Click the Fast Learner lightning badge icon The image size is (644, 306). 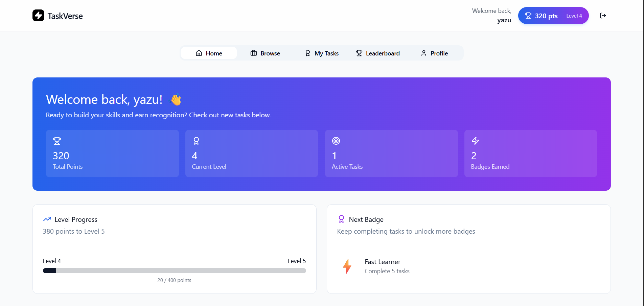pos(347,266)
